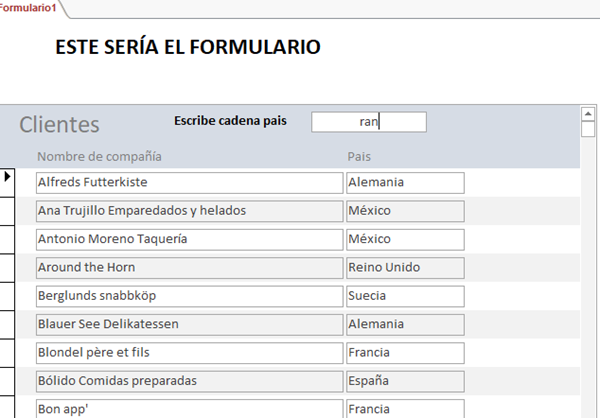Select the record selector beside Around the Horn
This screenshot has width=600, height=418.
(x=8, y=268)
